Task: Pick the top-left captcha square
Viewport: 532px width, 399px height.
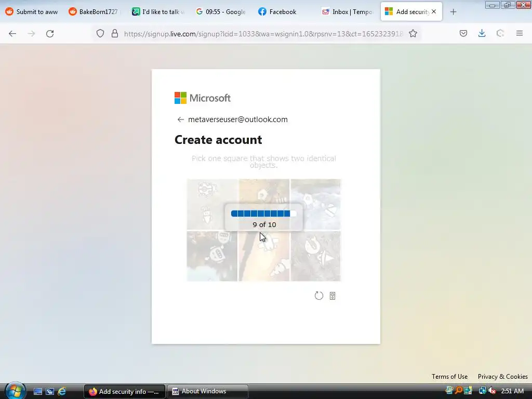Action: click(212, 204)
